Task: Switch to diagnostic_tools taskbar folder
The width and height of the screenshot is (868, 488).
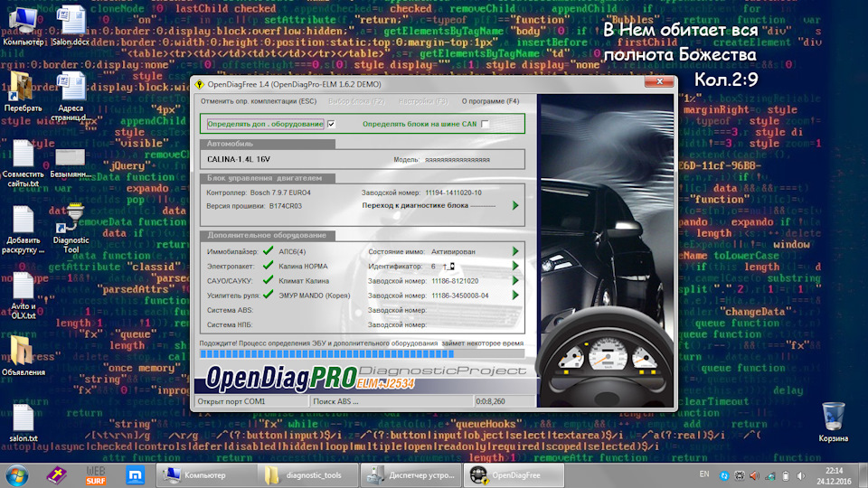Action: coord(307,475)
